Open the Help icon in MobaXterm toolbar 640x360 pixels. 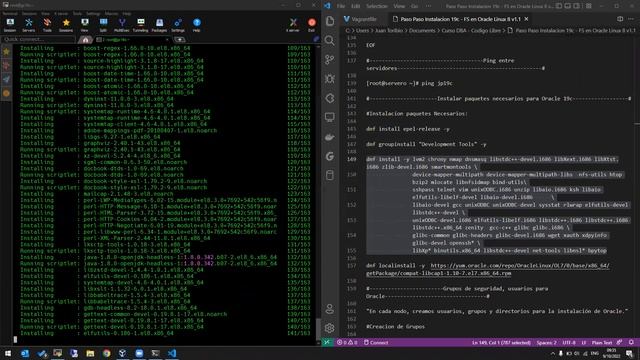point(197,25)
